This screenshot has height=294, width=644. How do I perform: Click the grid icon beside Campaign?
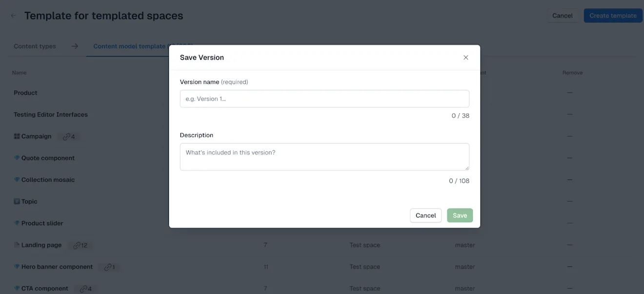coord(16,136)
